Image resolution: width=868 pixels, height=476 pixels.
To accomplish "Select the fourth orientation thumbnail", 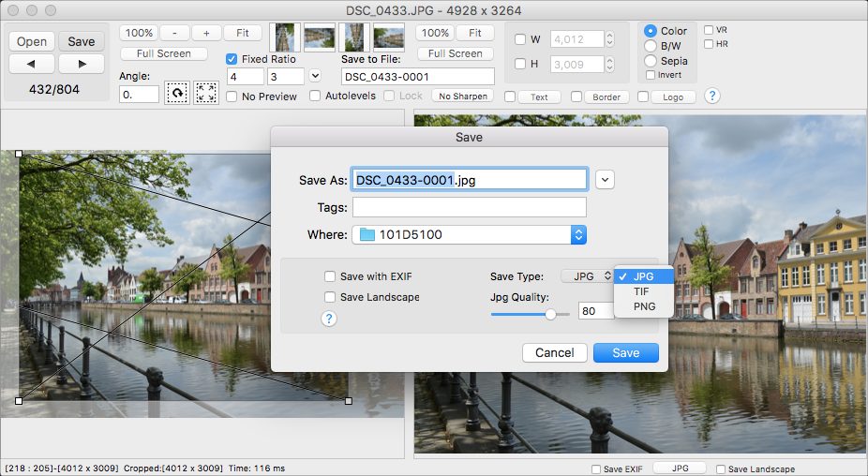I will 389,37.
